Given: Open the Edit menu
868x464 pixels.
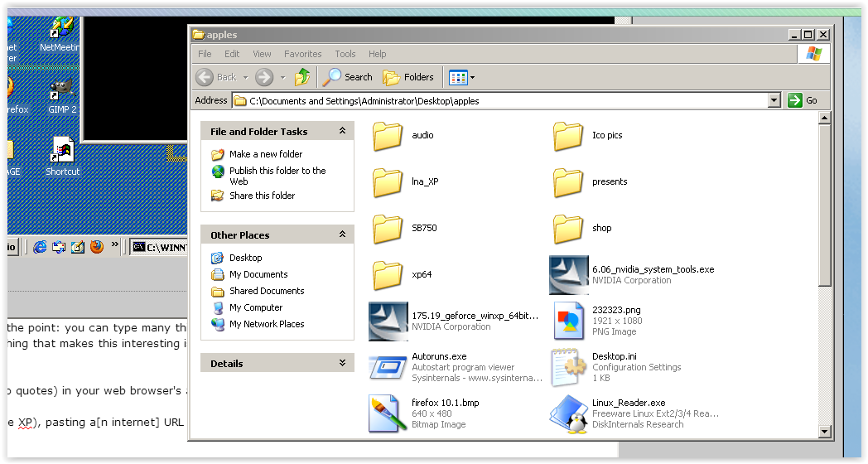Looking at the screenshot, I should point(232,54).
